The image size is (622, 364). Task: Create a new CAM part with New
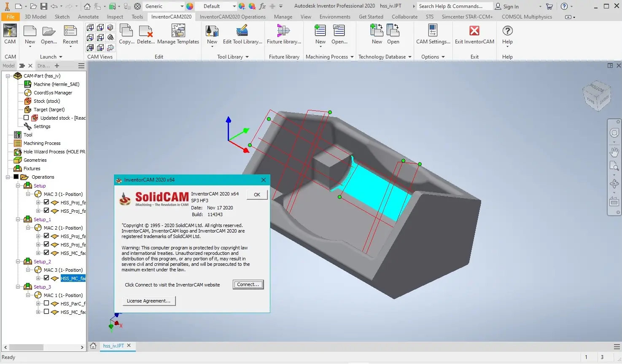pyautogui.click(x=30, y=34)
